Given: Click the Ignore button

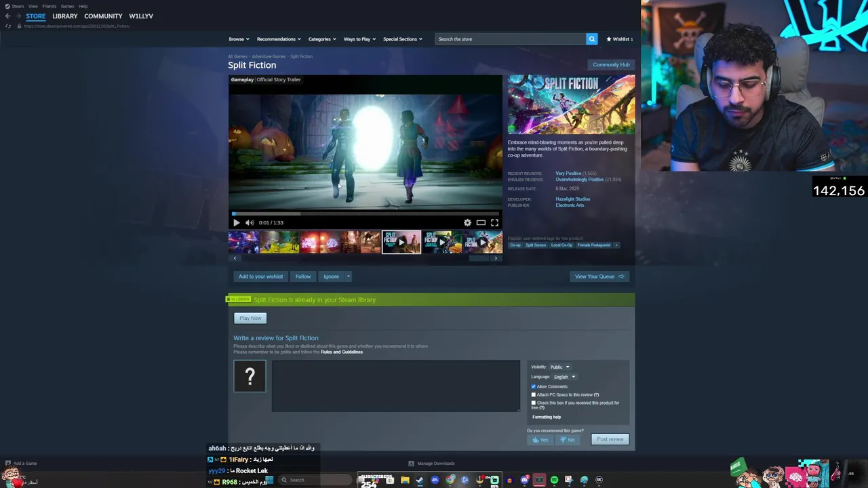Looking at the screenshot, I should (x=331, y=277).
